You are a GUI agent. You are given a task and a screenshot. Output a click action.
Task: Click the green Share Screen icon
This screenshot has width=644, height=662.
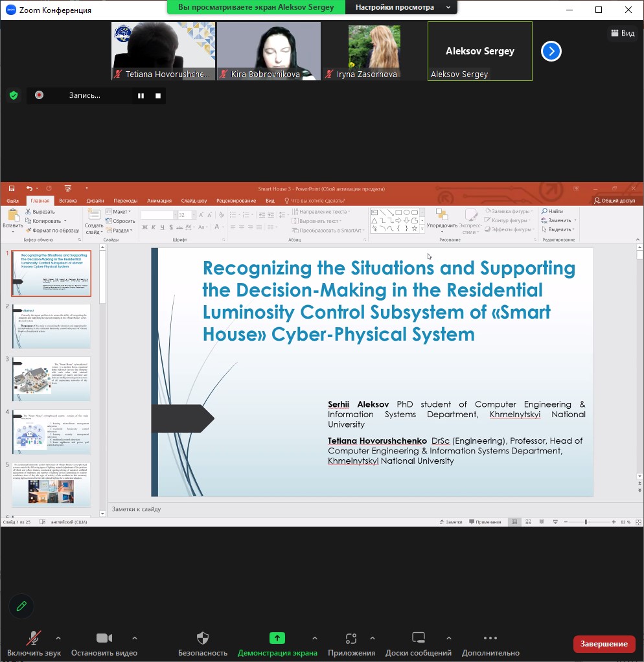(277, 639)
